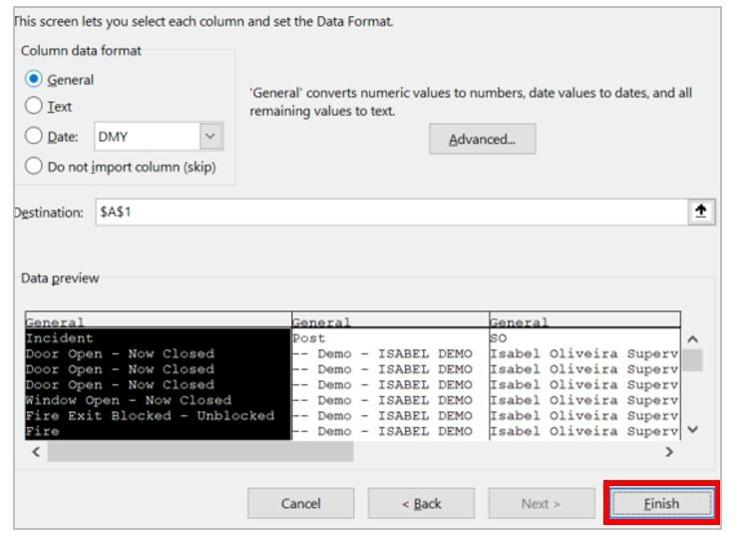Click the horizontal scroll right arrow

point(669,452)
